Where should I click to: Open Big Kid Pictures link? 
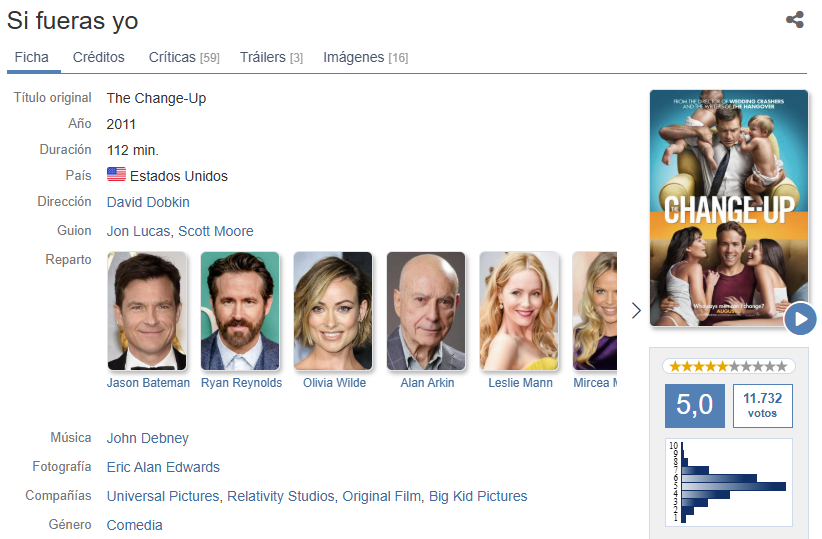[478, 496]
